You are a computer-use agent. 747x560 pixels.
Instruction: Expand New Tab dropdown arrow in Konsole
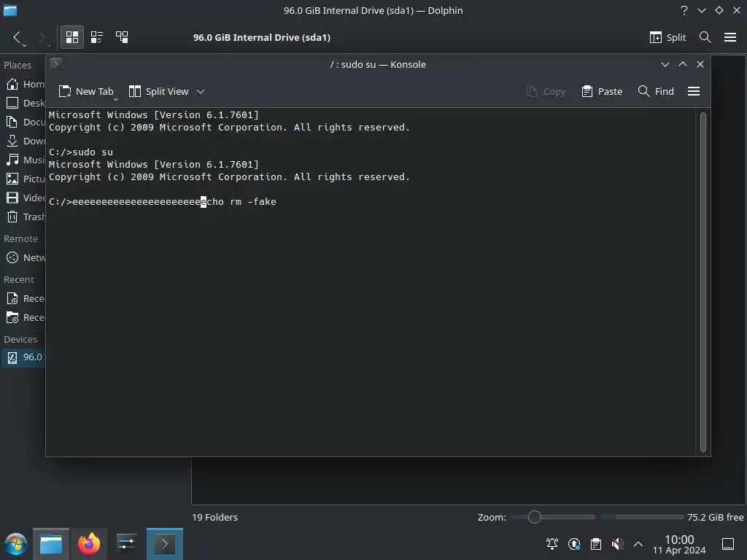[115, 99]
